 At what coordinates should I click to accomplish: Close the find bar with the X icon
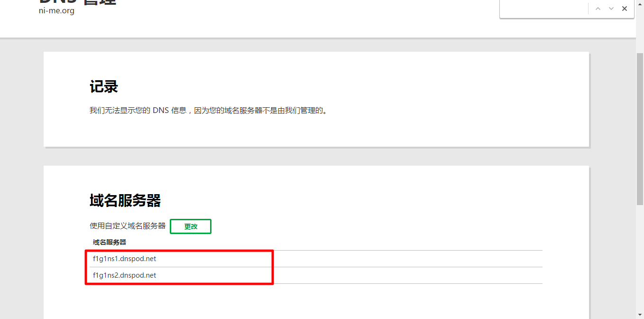point(625,9)
